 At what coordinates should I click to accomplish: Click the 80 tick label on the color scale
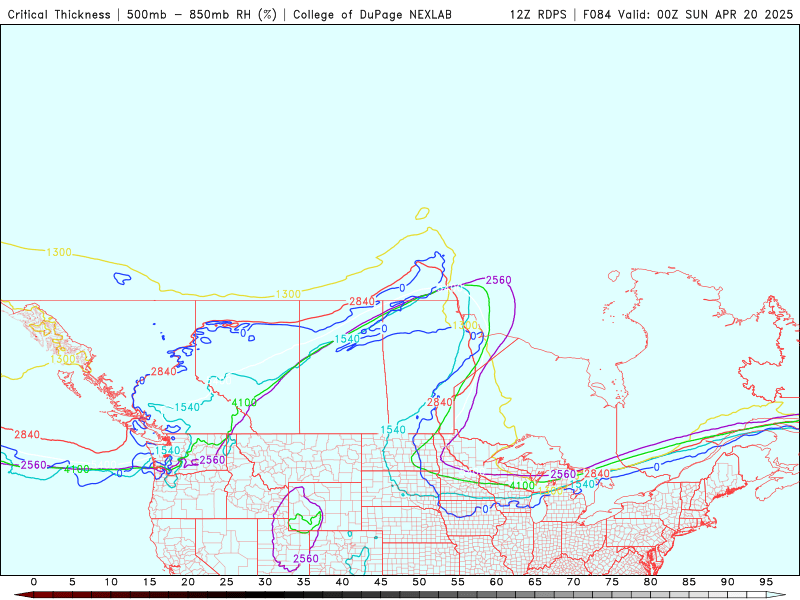pyautogui.click(x=651, y=582)
